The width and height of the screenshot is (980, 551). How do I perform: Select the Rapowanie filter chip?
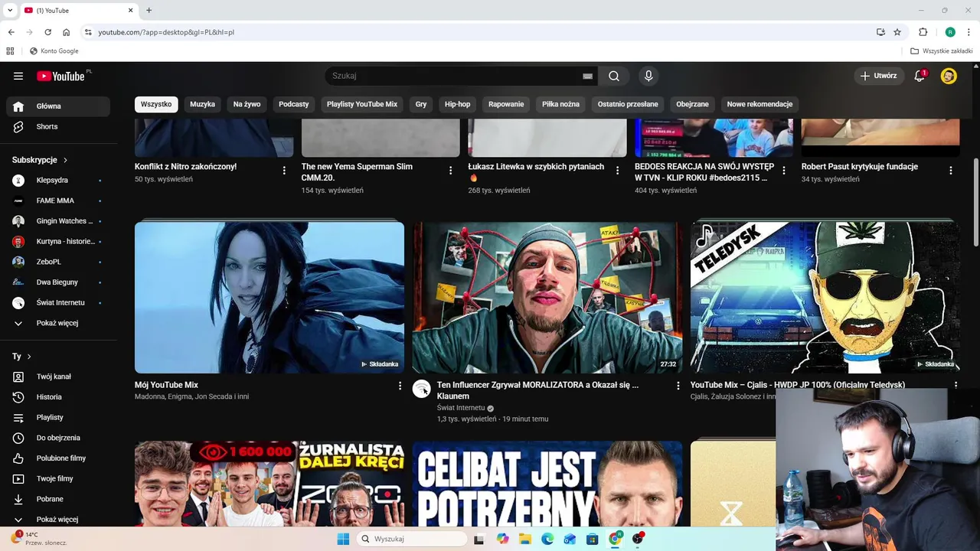506,104
